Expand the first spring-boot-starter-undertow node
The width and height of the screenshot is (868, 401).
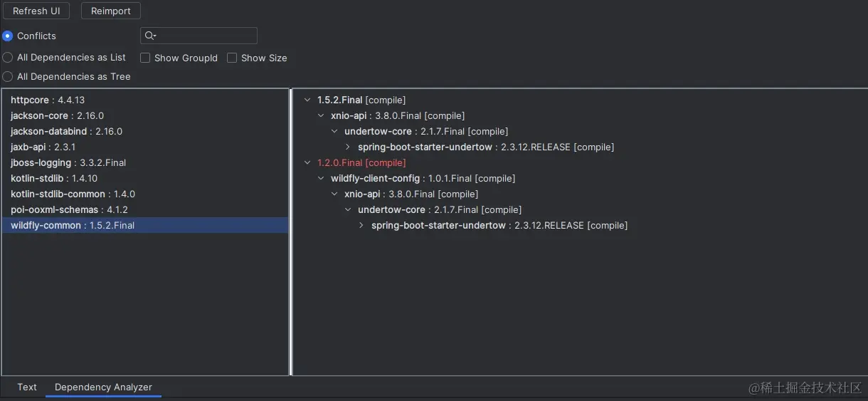pos(348,147)
